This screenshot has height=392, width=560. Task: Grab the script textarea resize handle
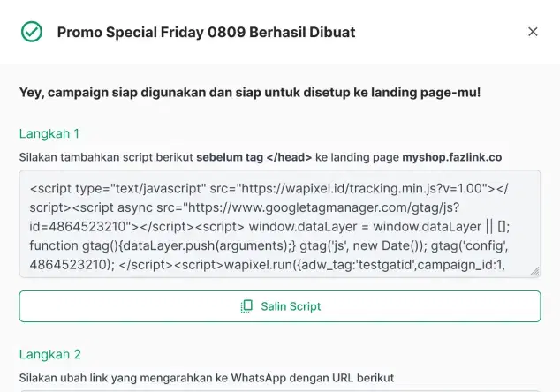534,272
